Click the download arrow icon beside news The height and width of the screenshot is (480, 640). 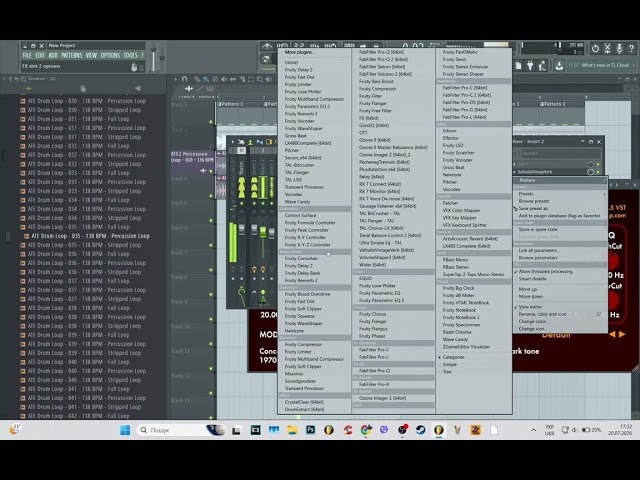click(x=559, y=65)
